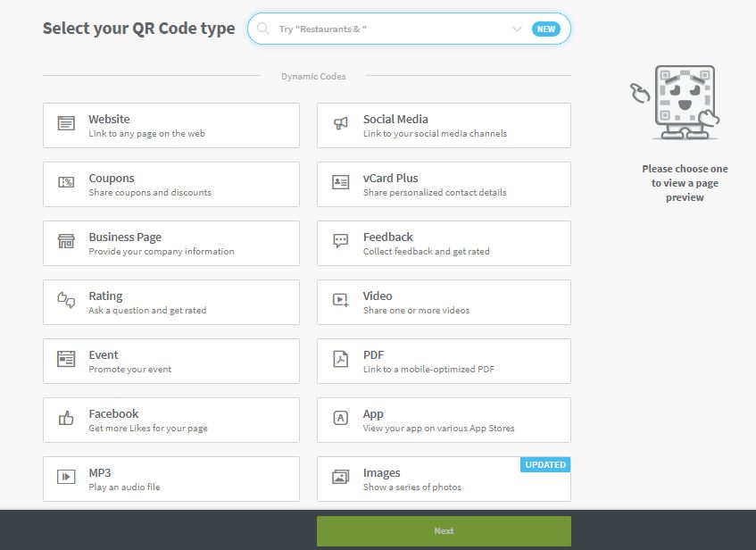The width and height of the screenshot is (756, 550).
Task: Click the Social Media megaphone icon
Action: tap(340, 123)
